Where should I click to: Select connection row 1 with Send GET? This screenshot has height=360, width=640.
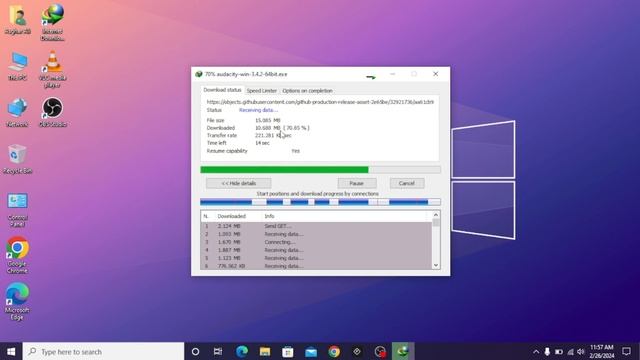click(316, 226)
